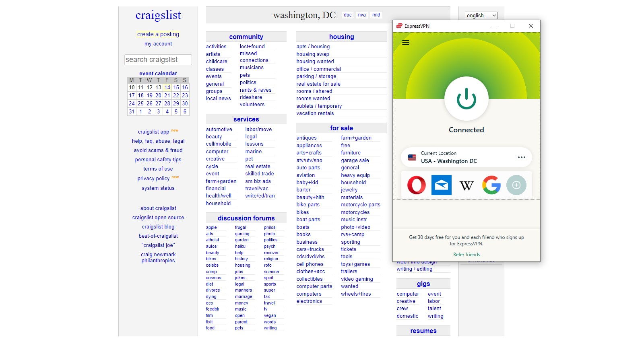The width and height of the screenshot is (644, 362).
Task: Open the farm+garden services link
Action: (221, 181)
